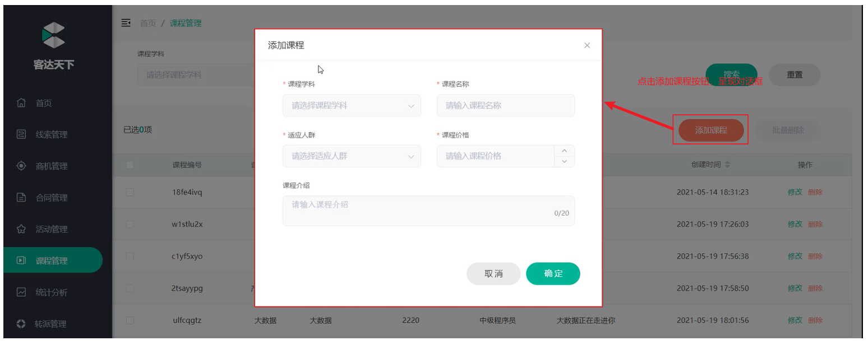Viewport: 868px width, 345px height.
Task: Click the 重置 reset button
Action: click(x=795, y=74)
